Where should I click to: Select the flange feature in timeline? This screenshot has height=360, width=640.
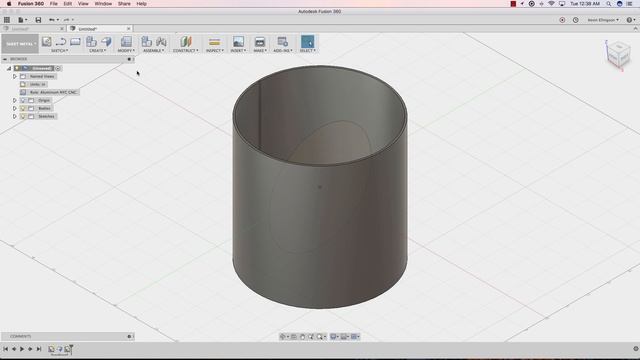point(60,349)
